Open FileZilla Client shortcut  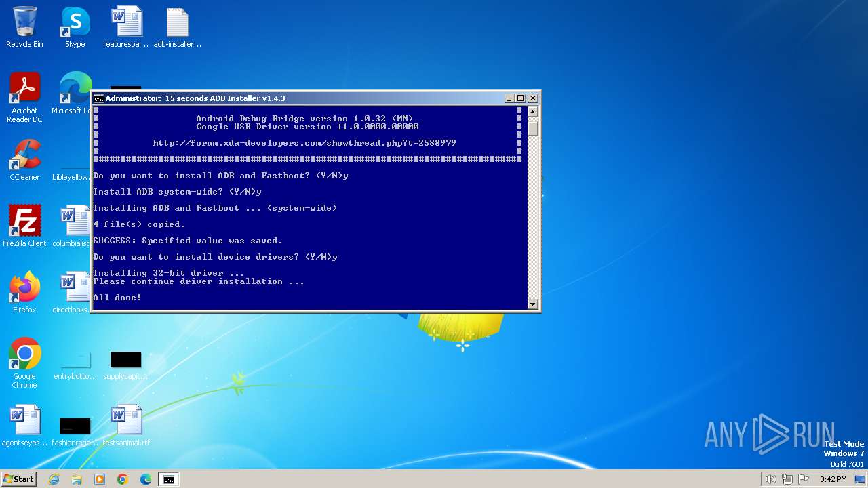tap(24, 226)
